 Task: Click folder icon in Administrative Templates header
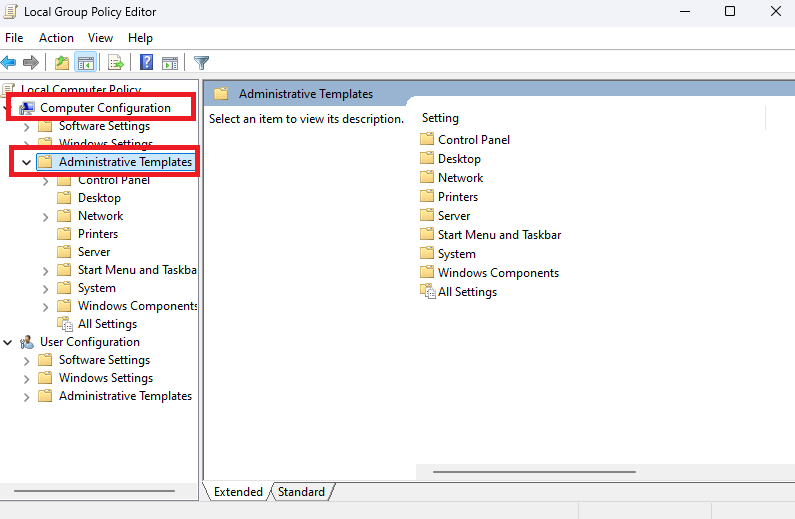(221, 94)
